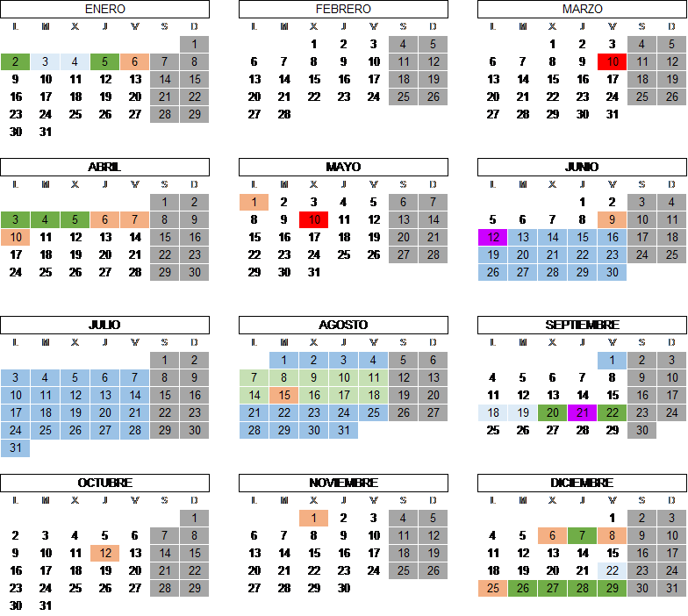688x616 pixels.
Task: Click day 31 in ENERO
Action: [46, 132]
